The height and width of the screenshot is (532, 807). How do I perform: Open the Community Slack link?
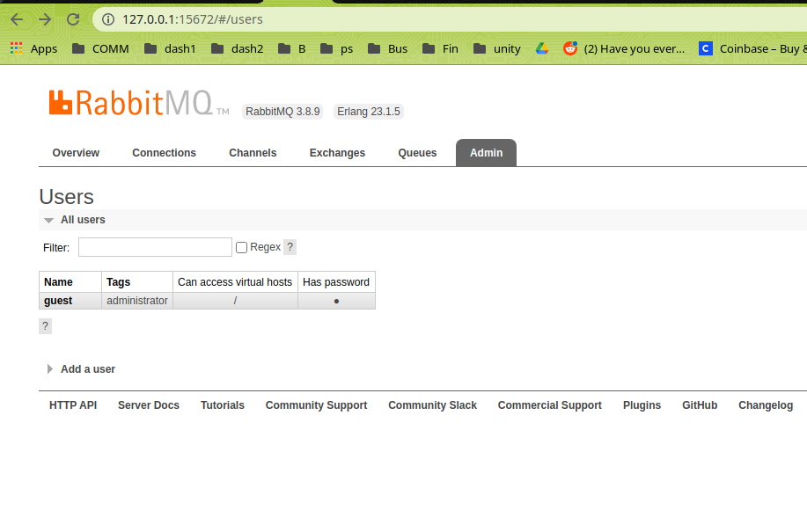(x=433, y=405)
